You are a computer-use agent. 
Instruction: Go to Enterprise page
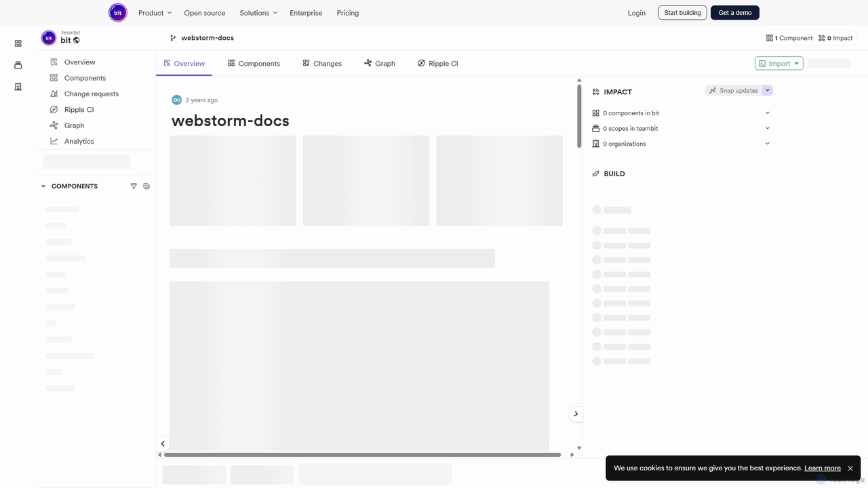[306, 13]
